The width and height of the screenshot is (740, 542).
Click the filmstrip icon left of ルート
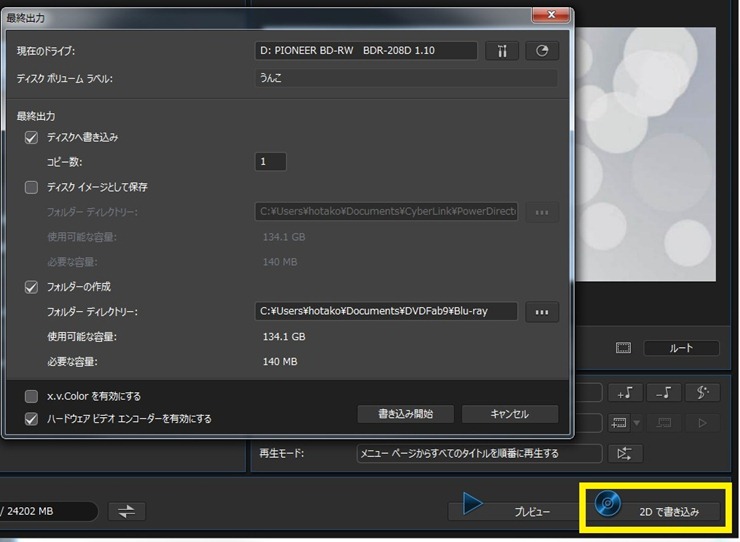(x=623, y=348)
